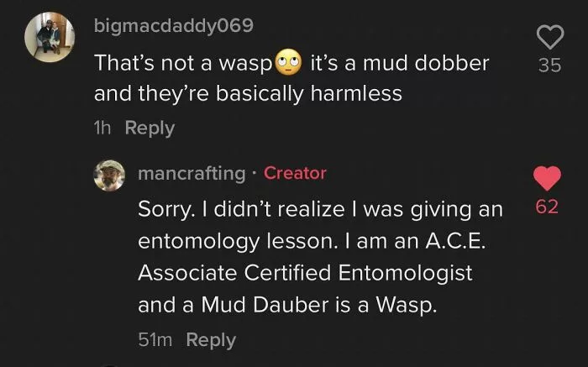
Task: Tap the "Sorry. I didn't realize" reply line
Action: [320, 209]
